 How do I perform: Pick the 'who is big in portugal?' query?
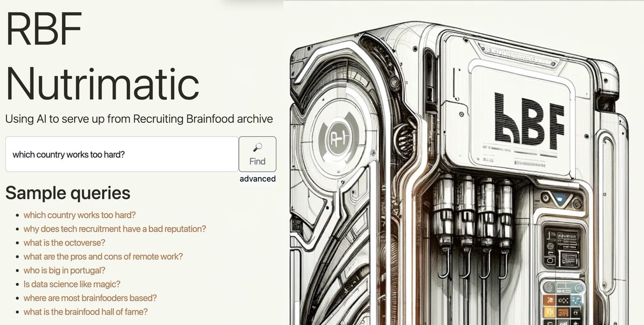click(x=64, y=270)
